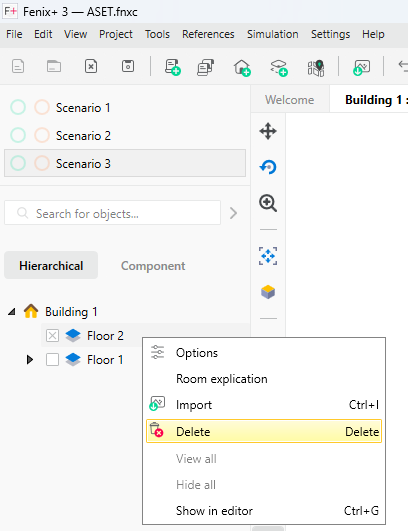Switch to the Building 1 tab
The width and height of the screenshot is (408, 531).
[369, 100]
